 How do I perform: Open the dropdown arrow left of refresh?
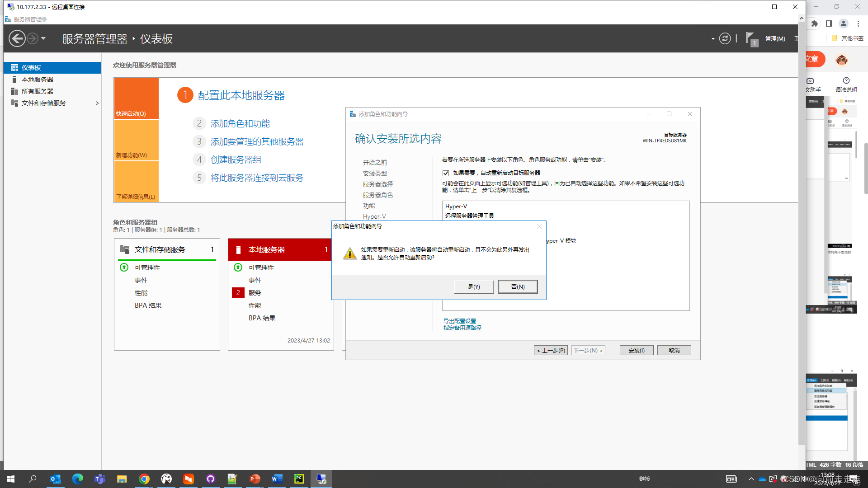pyautogui.click(x=713, y=39)
